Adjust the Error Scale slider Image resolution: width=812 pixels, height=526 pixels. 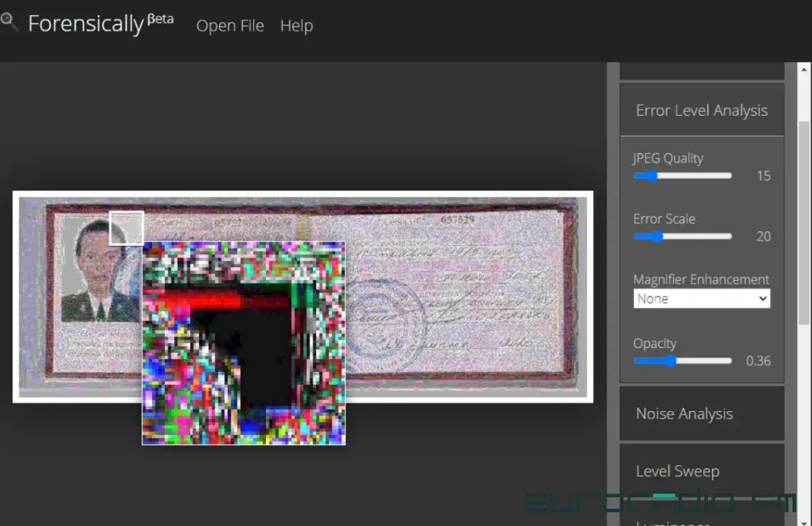click(x=683, y=237)
